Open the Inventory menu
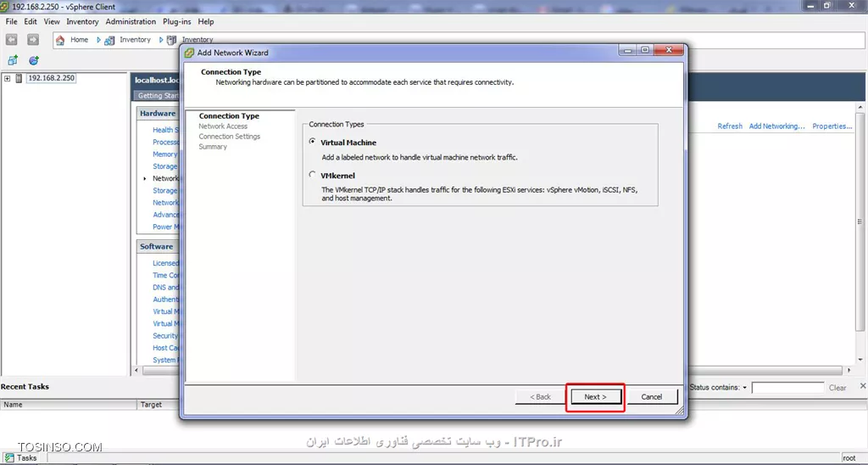 (82, 21)
